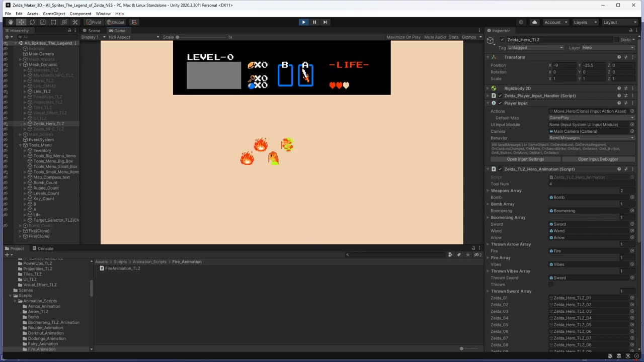This screenshot has width=644, height=362.
Task: Expand the Rigidbody 2D component
Action: pos(488,88)
